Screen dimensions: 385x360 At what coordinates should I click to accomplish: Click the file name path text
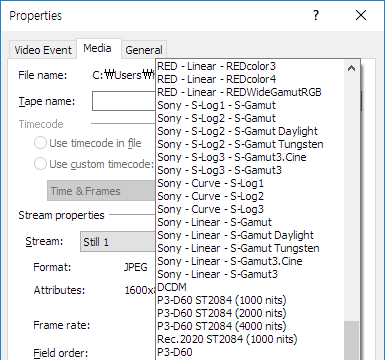pyautogui.click(x=124, y=75)
